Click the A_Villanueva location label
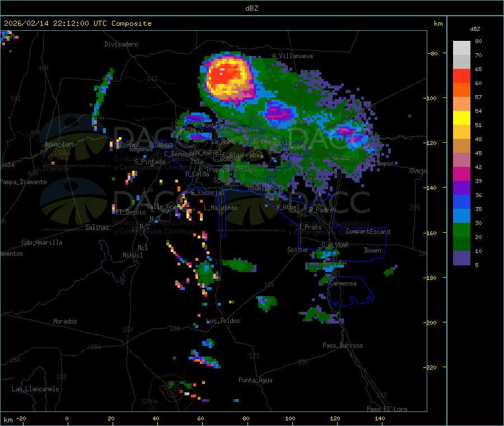The width and height of the screenshot is (504, 426). point(292,56)
